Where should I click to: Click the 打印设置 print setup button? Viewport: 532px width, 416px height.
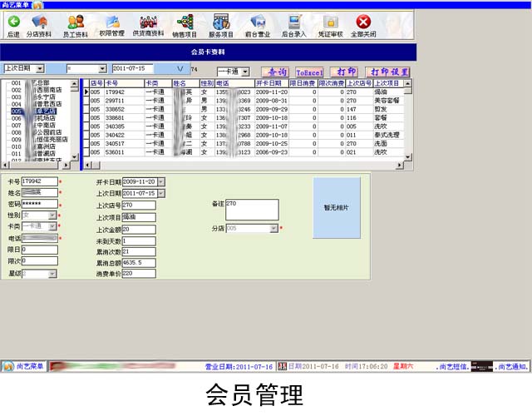(389, 72)
